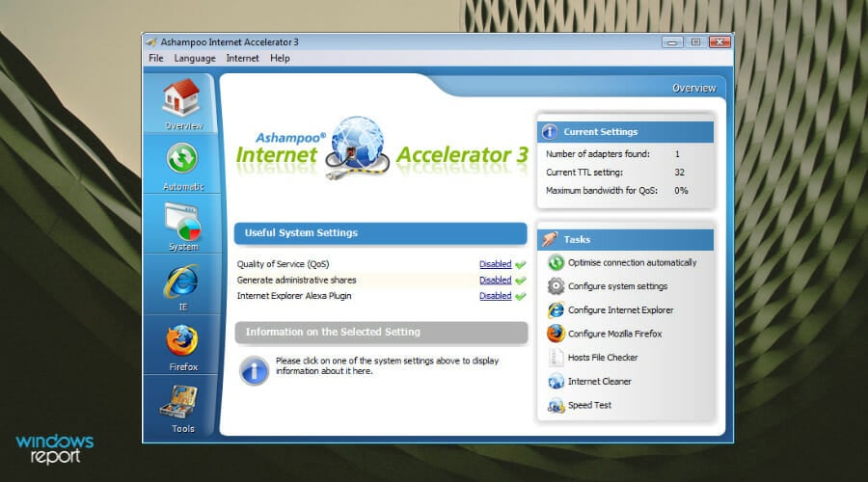Viewport: 868px width, 482px height.
Task: Click the Overview label at top right
Action: point(693,88)
